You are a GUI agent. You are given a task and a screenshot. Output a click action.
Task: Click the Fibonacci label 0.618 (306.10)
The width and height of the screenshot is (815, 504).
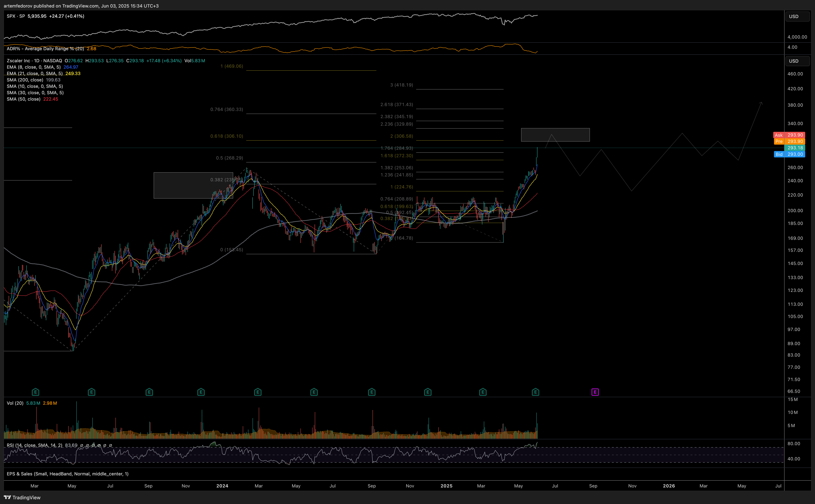point(227,136)
